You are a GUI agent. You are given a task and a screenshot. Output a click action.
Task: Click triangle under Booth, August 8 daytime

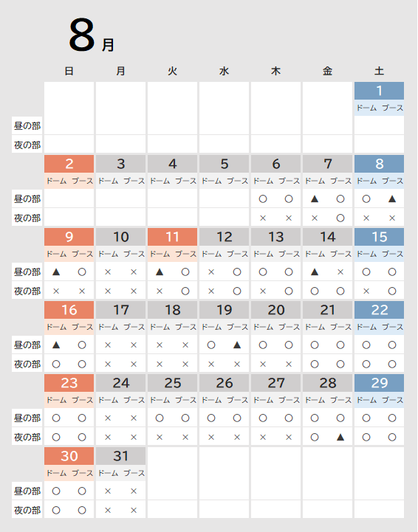pyautogui.click(x=392, y=198)
